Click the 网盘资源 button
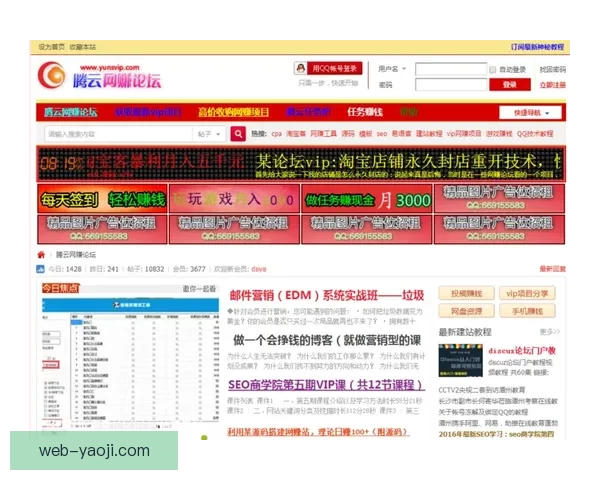The height and width of the screenshot is (480, 600). [x=466, y=311]
